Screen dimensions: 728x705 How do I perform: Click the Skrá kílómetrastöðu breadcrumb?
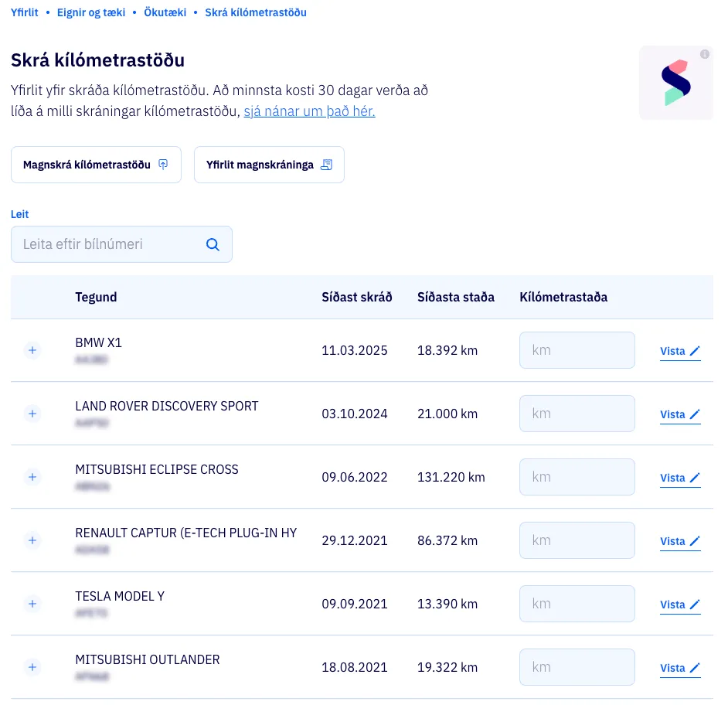255,12
